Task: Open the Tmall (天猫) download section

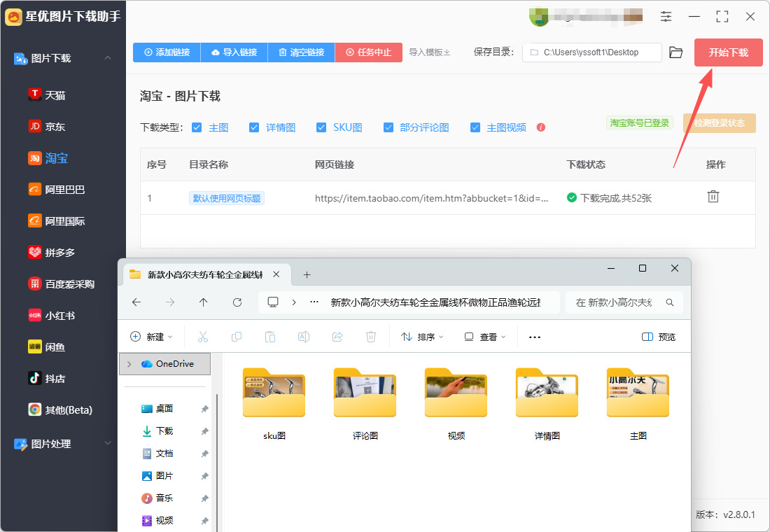Action: pos(47,94)
